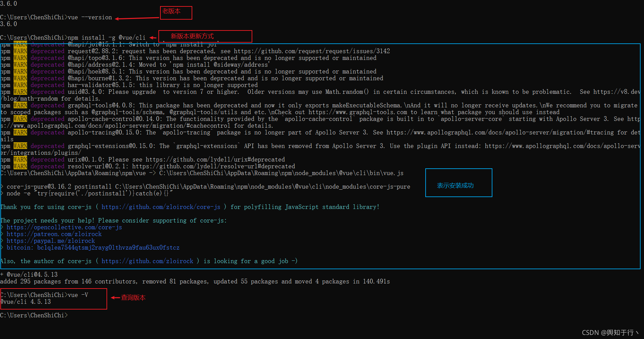Click the '@vue/cli 4.5.13' version output

tap(25, 302)
